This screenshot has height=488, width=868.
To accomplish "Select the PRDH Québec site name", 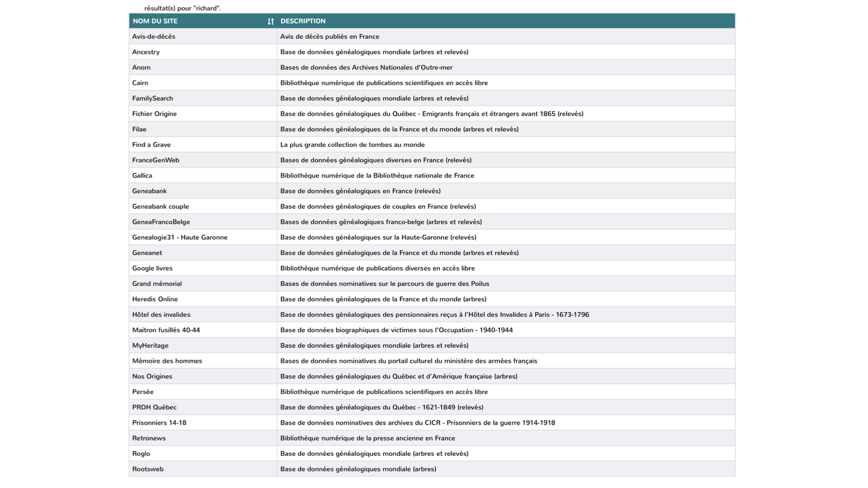I will (154, 407).
